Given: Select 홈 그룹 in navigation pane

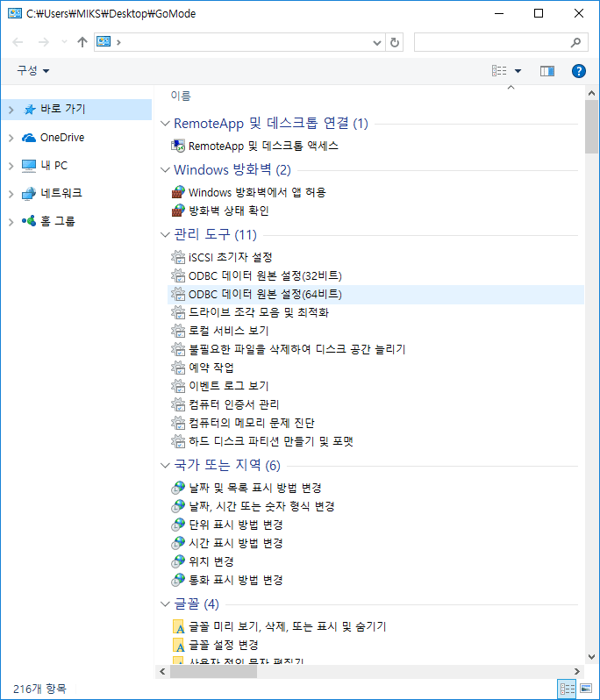Looking at the screenshot, I should pos(58,221).
